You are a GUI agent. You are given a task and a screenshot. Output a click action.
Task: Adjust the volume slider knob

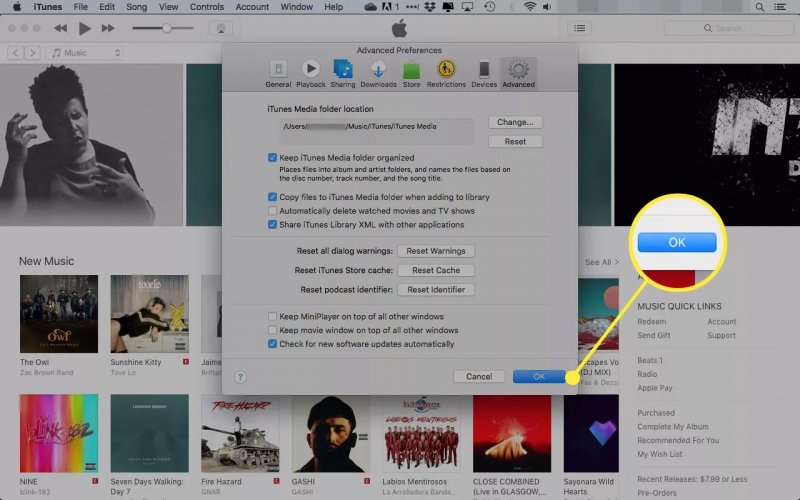(166, 28)
